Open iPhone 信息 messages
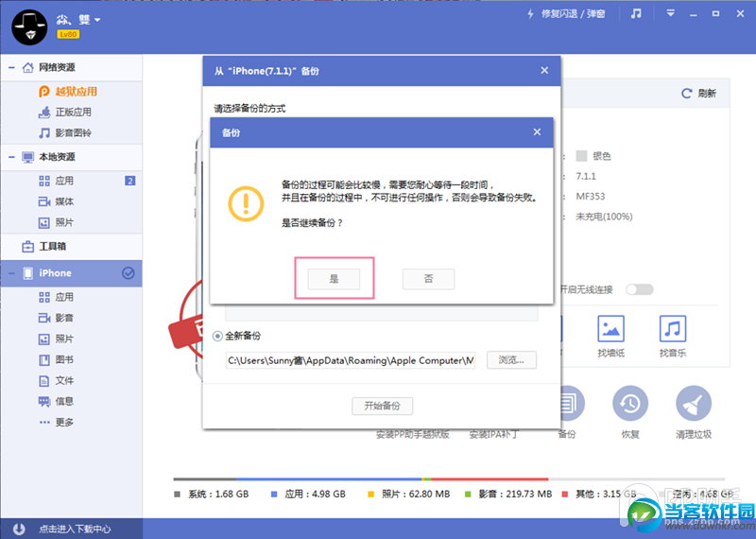756x539 pixels. click(64, 402)
